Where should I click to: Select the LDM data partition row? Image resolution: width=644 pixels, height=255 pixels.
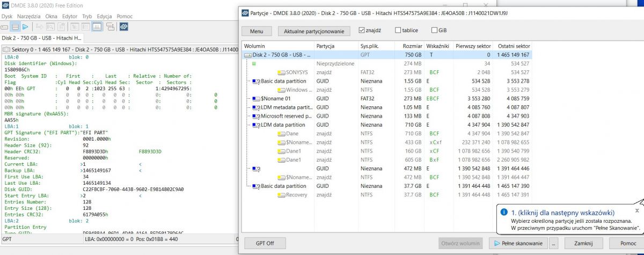pyautogui.click(x=387, y=125)
